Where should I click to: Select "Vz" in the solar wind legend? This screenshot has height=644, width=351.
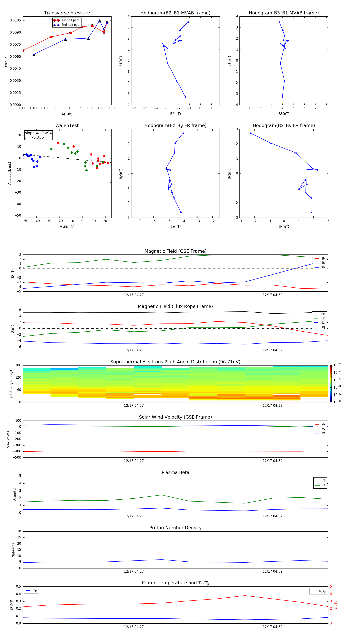(x=320, y=433)
